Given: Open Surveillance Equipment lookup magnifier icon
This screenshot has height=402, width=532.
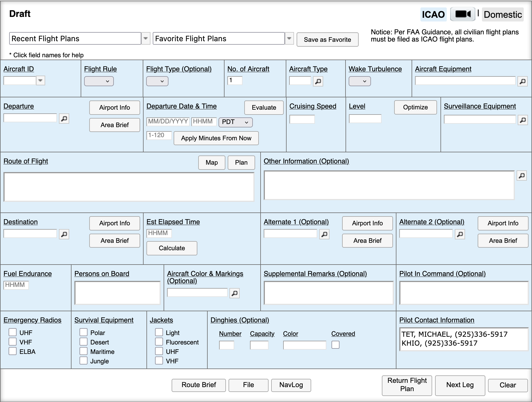Looking at the screenshot, I should pos(522,120).
